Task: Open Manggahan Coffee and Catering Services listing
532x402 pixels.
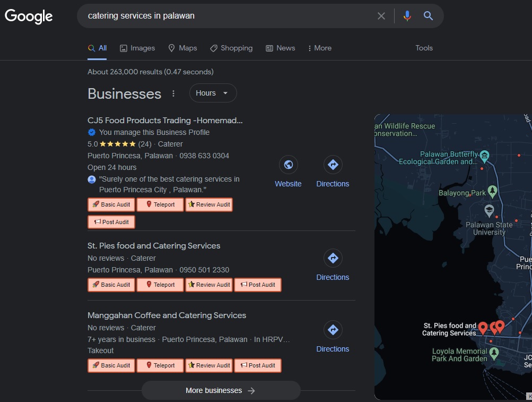Action: click(x=167, y=315)
